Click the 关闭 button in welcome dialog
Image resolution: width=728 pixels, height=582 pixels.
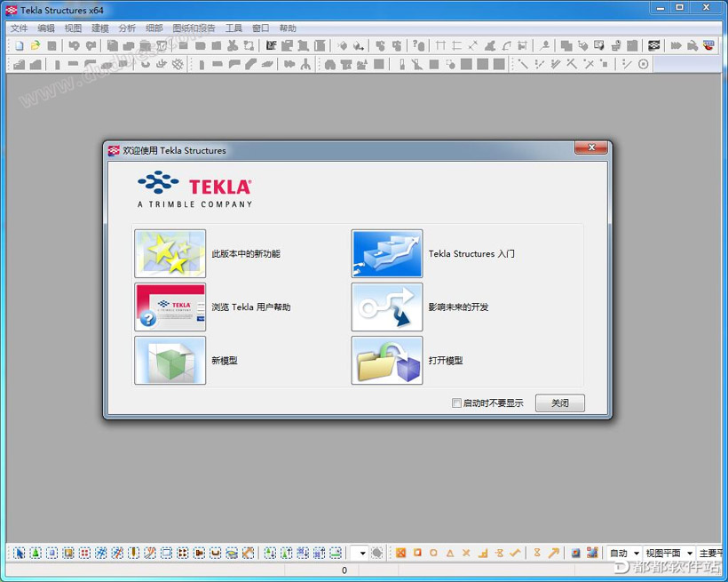560,403
